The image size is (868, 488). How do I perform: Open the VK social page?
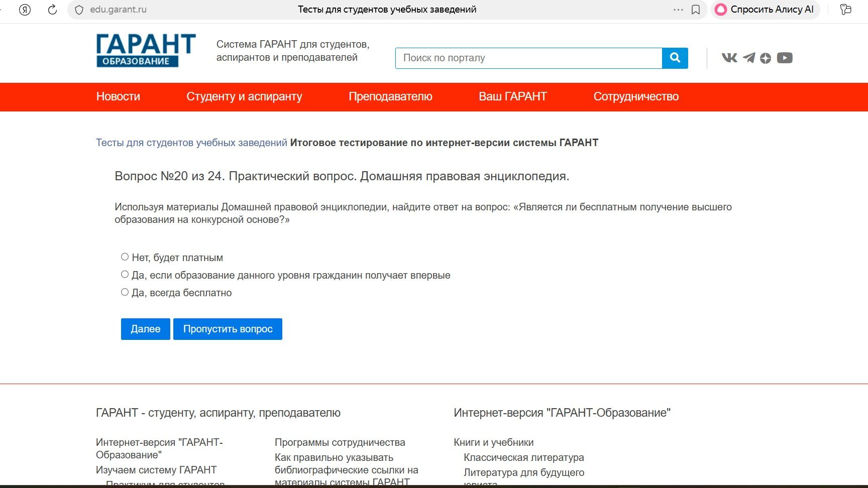[x=729, y=58]
